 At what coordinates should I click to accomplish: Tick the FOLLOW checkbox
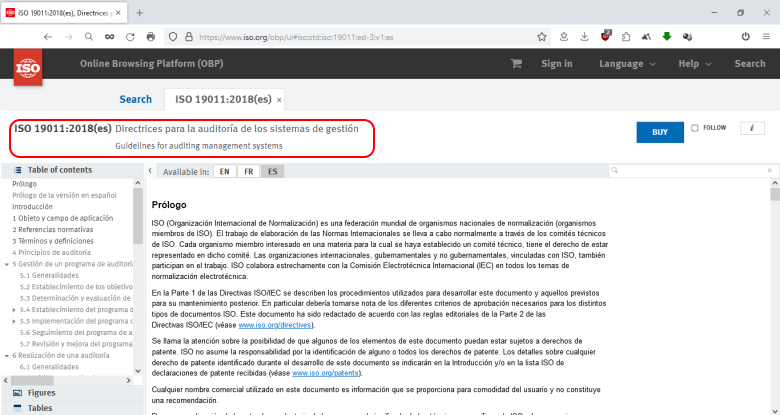[x=695, y=128]
